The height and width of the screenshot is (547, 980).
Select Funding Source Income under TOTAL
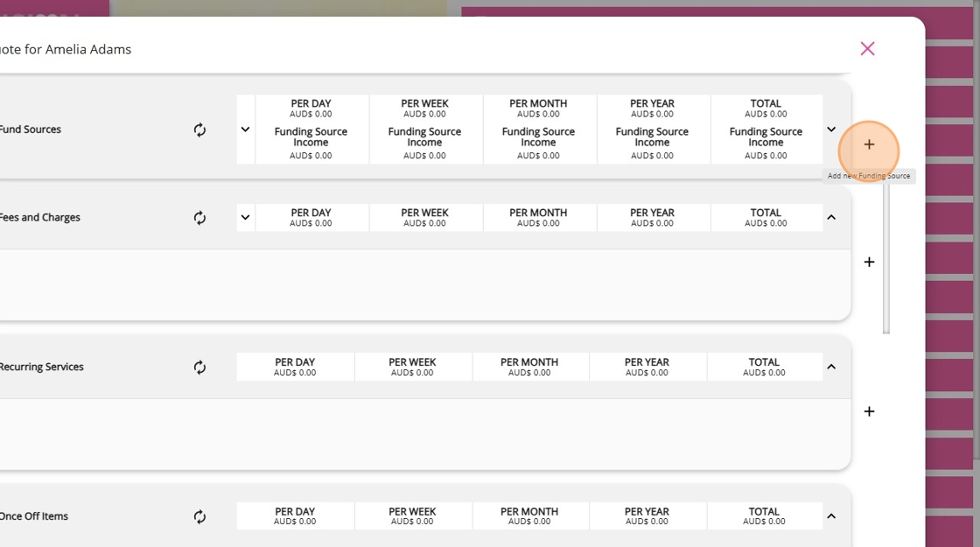point(766,137)
